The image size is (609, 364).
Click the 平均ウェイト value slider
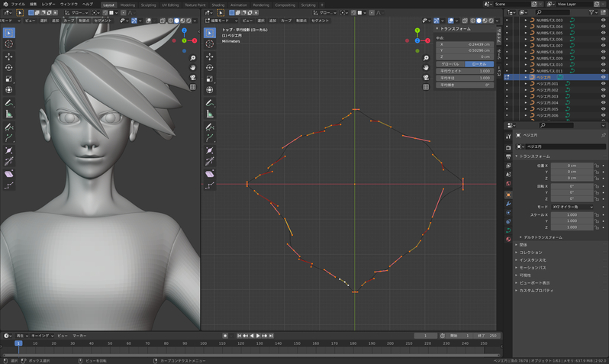(x=464, y=71)
